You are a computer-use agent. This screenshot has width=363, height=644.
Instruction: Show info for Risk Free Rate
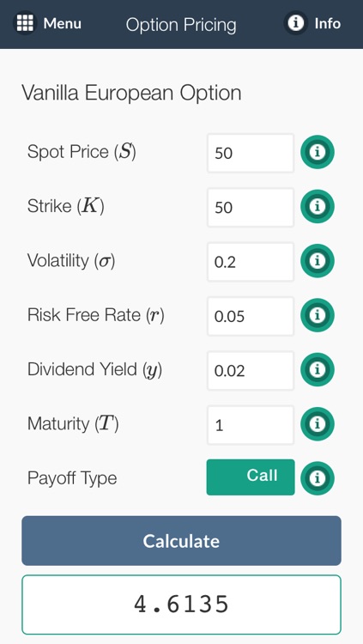pos(318,315)
